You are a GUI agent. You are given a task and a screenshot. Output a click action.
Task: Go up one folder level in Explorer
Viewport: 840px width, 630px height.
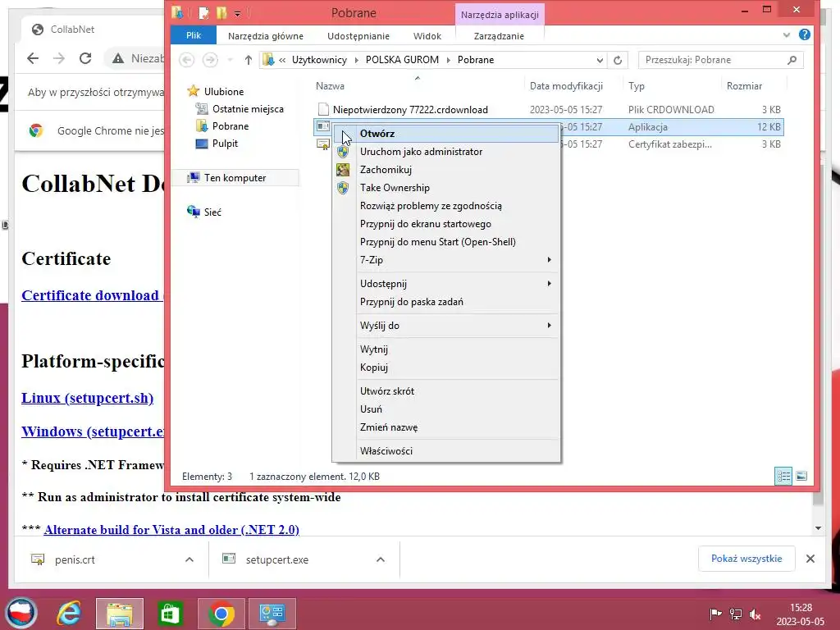[248, 60]
